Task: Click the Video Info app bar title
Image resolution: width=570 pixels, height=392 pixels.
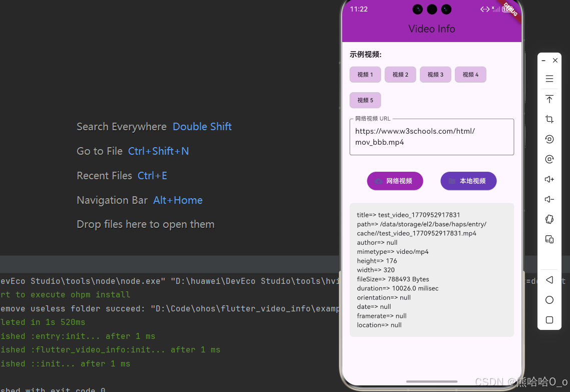Action: coord(431,29)
